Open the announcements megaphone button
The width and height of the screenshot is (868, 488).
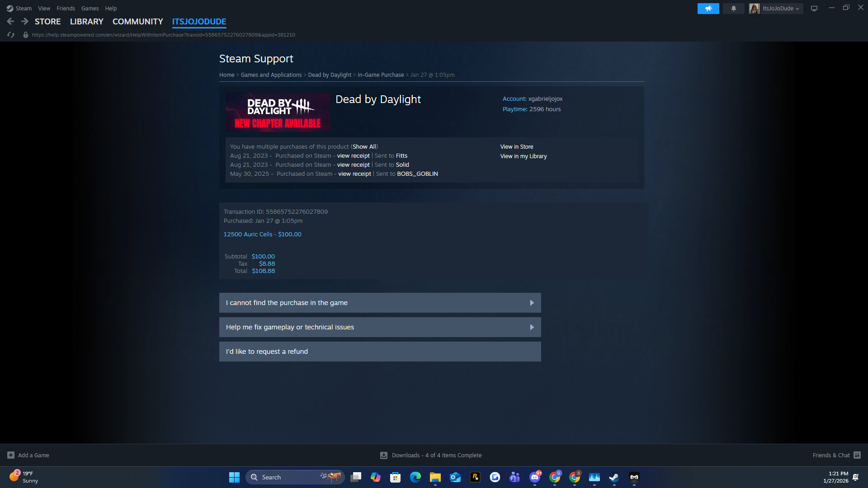click(708, 9)
